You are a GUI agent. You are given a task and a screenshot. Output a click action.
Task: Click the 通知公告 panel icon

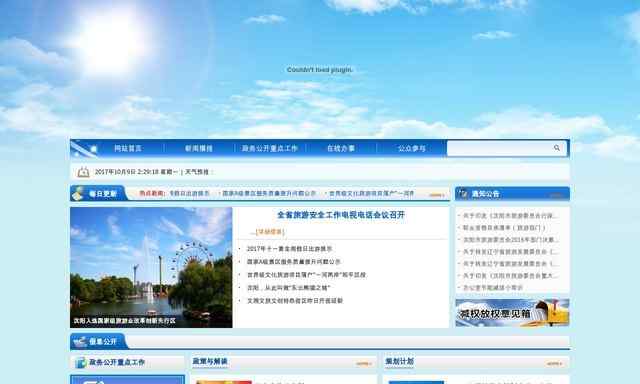click(x=464, y=193)
